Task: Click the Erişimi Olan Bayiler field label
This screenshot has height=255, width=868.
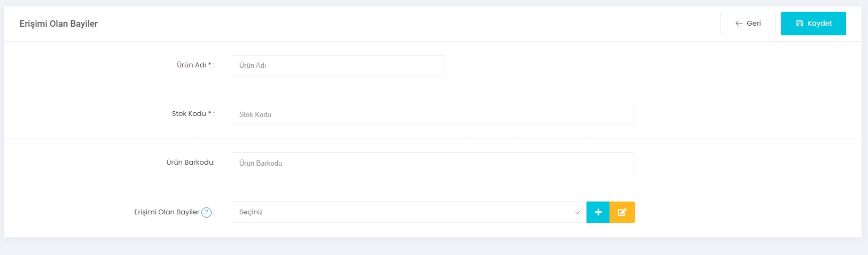Action: (167, 212)
